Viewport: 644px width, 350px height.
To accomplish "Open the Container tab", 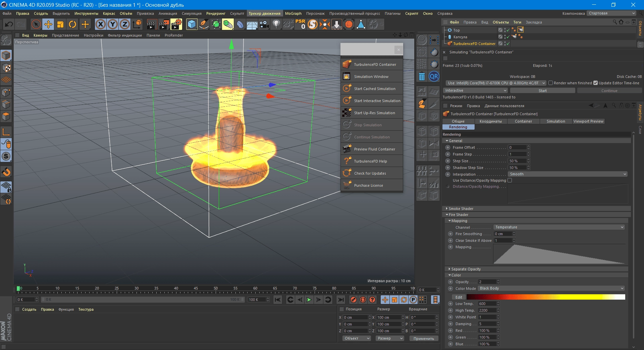I will pos(523,121).
